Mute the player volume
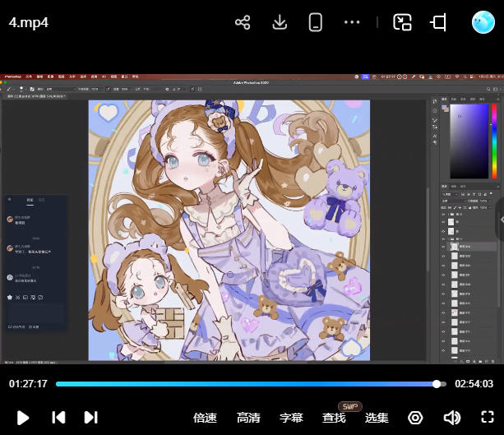Viewport: 504px width, 435px height. click(x=451, y=418)
